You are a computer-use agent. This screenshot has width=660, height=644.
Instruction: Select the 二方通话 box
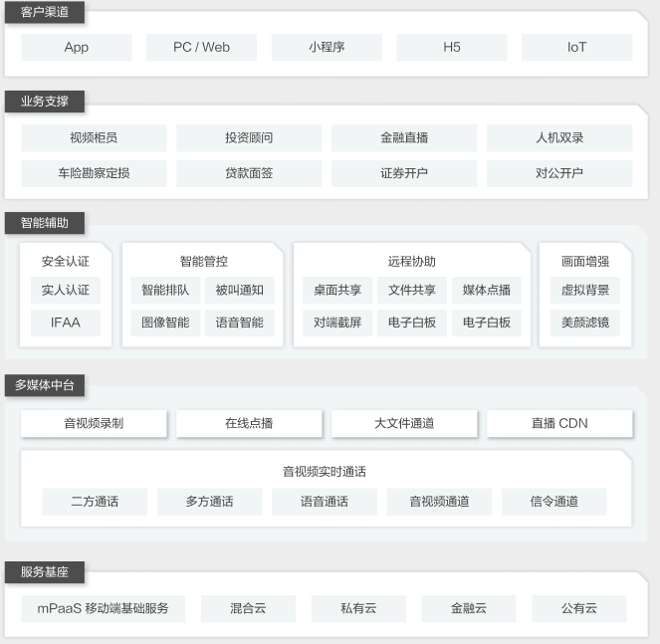click(x=95, y=502)
